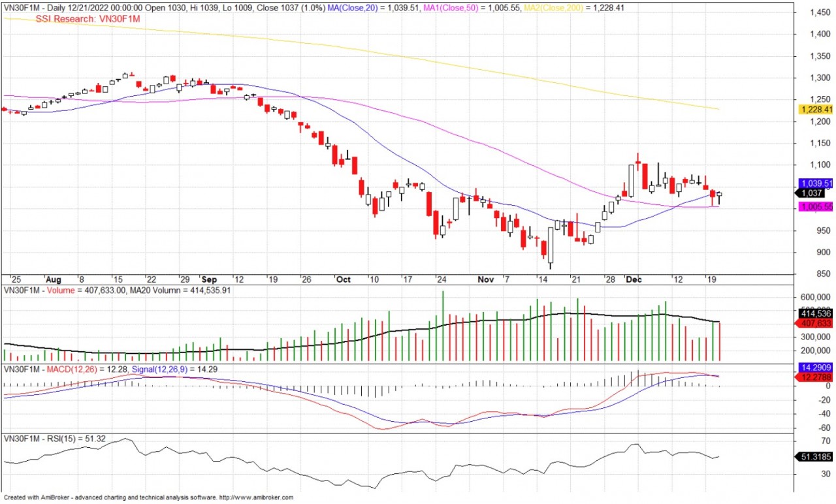The height and width of the screenshot is (504, 836).
Task: Click the yellow 1,228.41 price flag
Action: pyautogui.click(x=816, y=110)
